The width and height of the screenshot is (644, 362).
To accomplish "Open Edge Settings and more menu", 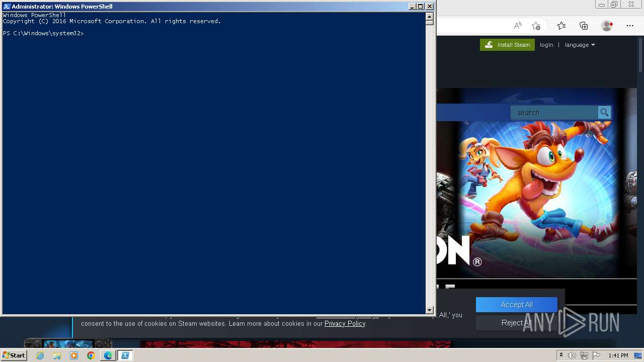I will tap(630, 26).
